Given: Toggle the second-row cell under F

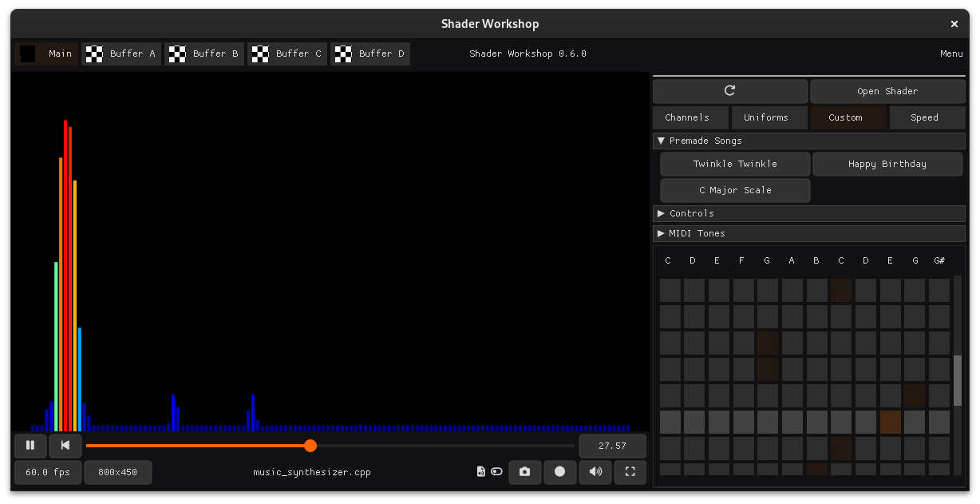Looking at the screenshot, I should point(743,316).
